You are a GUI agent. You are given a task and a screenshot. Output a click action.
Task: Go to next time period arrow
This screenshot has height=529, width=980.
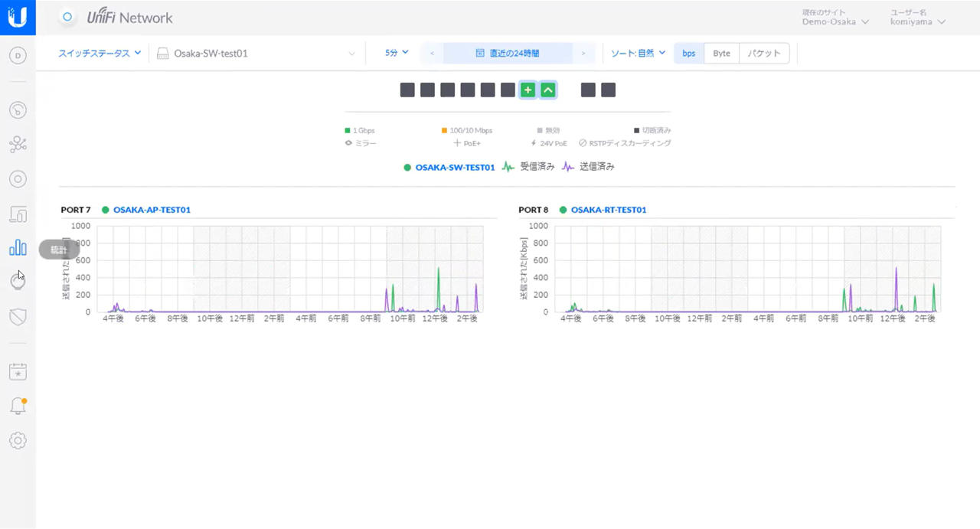tap(583, 54)
